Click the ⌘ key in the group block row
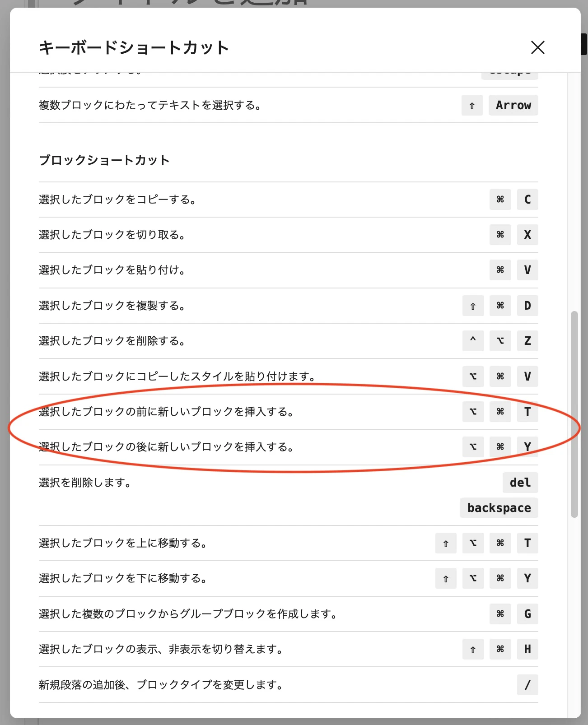 pos(500,614)
